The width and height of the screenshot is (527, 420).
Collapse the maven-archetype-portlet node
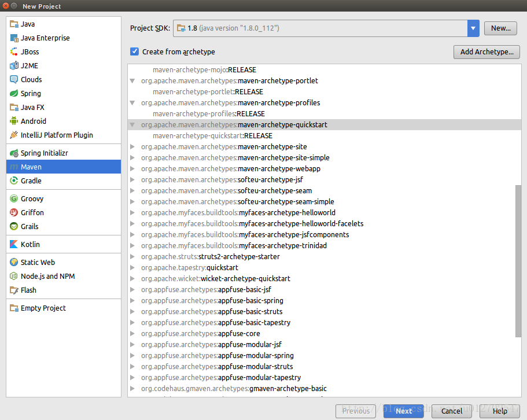coord(132,81)
